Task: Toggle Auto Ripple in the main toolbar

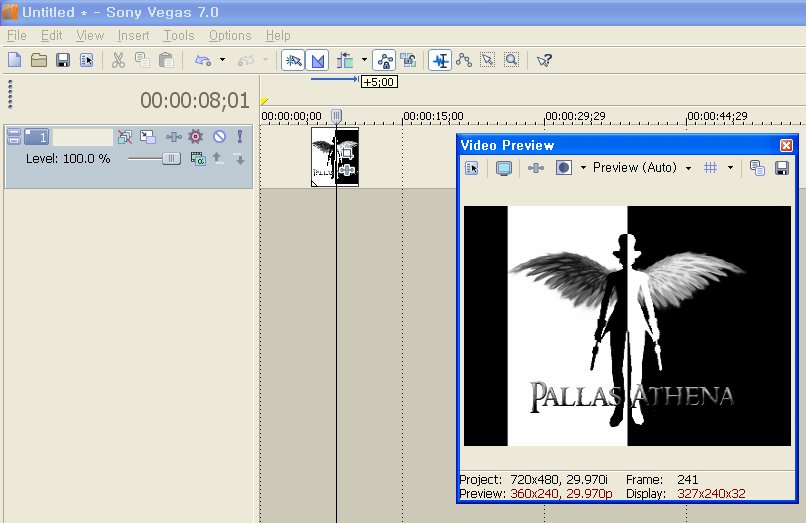Action: click(x=345, y=60)
